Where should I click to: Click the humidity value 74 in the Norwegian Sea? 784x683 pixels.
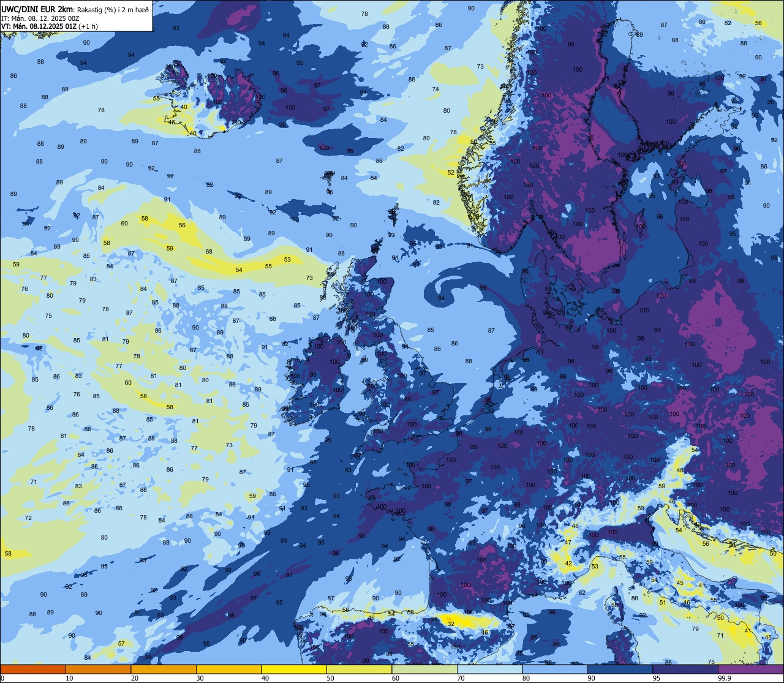click(x=435, y=89)
